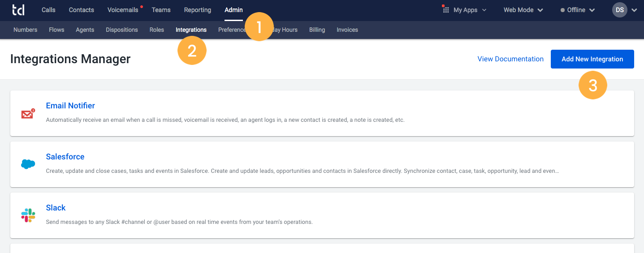
Task: Open the Contacts tab
Action: pos(82,10)
